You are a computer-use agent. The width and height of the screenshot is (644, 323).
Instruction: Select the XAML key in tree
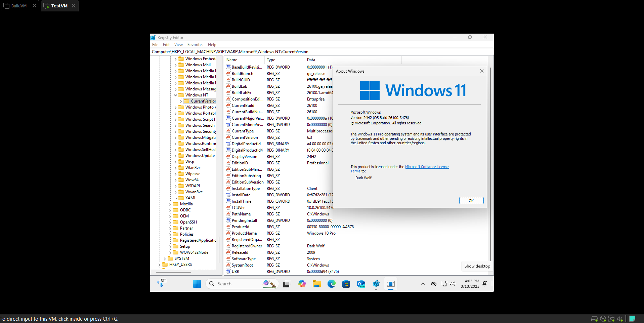(x=190, y=198)
